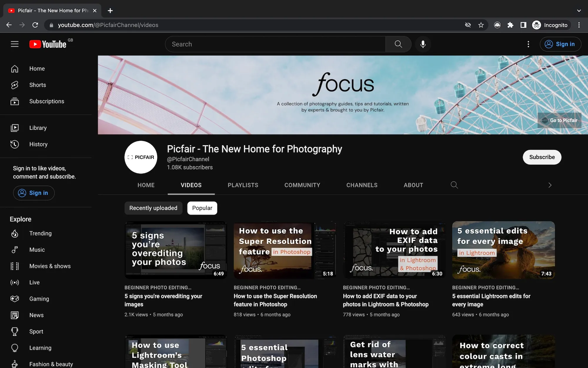
Task: Search within channel using magnifier icon
Action: [454, 185]
